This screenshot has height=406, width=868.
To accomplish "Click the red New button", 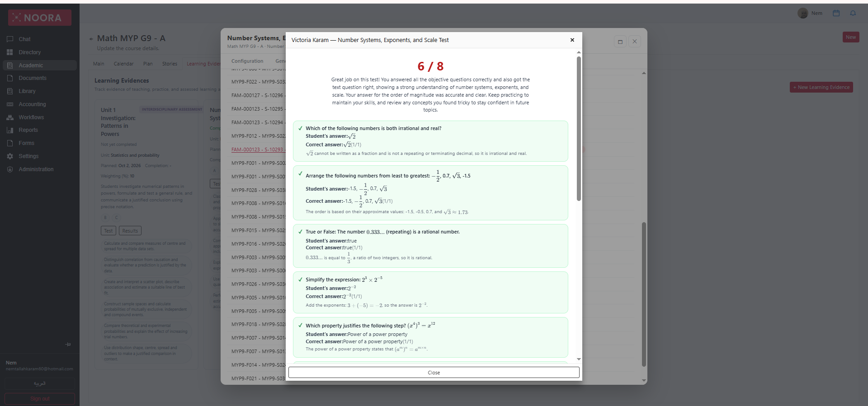I will coord(851,37).
